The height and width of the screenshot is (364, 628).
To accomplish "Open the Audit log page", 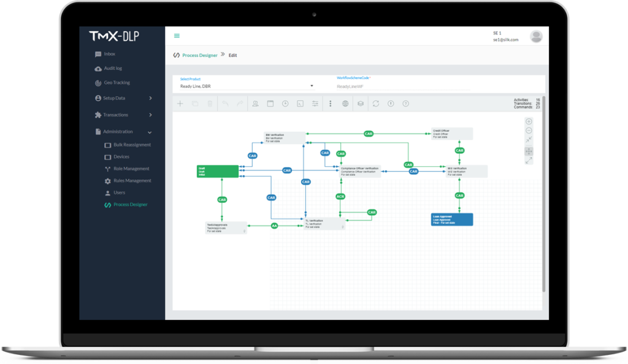I will tap(112, 68).
